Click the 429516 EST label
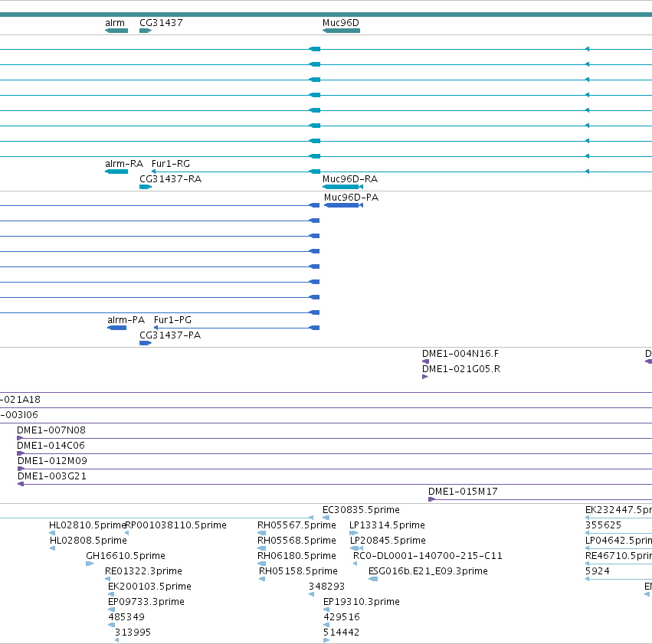Viewport: 652px width, 644px height. (342, 618)
